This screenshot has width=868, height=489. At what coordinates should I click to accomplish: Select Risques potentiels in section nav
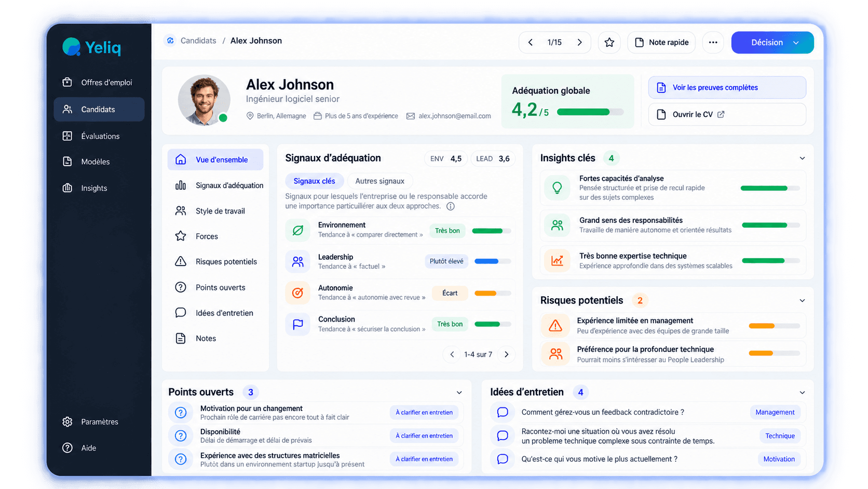click(215, 261)
